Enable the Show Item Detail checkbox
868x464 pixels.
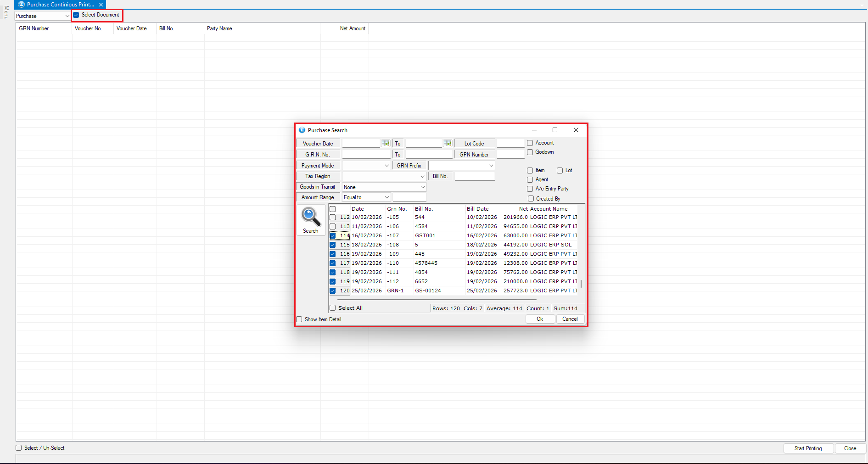(299, 319)
